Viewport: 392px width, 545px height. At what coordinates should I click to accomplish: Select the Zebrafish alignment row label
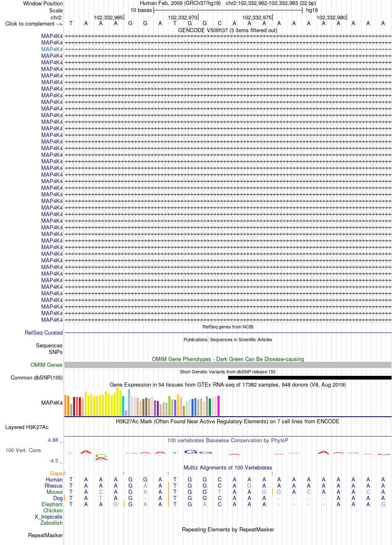52,523
